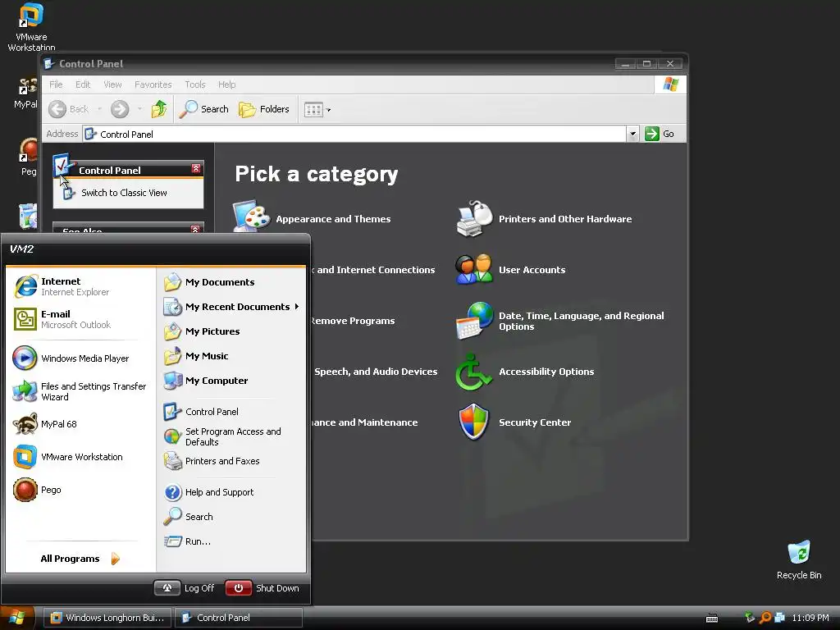Open My Pictures folder

click(231, 331)
